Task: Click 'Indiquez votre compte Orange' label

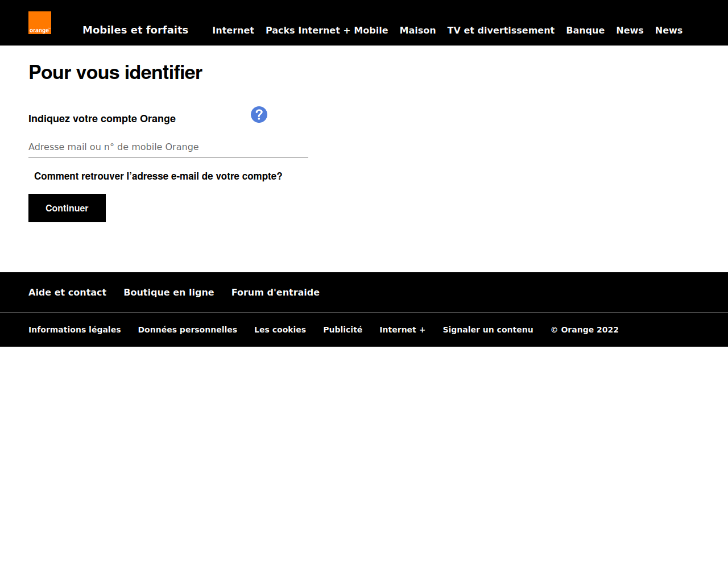Action: 102,119
